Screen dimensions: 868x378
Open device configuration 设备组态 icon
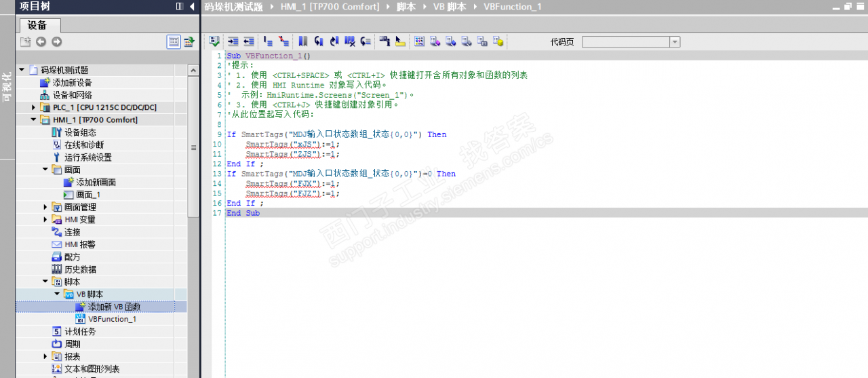(57, 132)
